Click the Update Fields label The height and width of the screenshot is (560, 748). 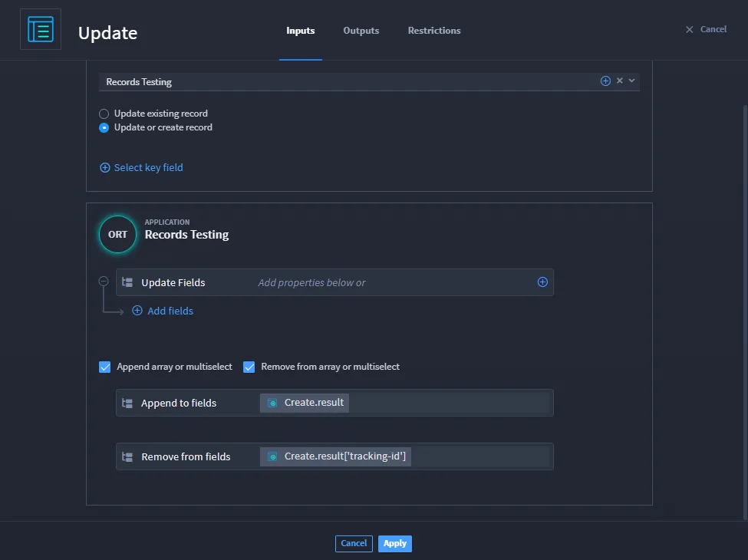pyautogui.click(x=173, y=282)
